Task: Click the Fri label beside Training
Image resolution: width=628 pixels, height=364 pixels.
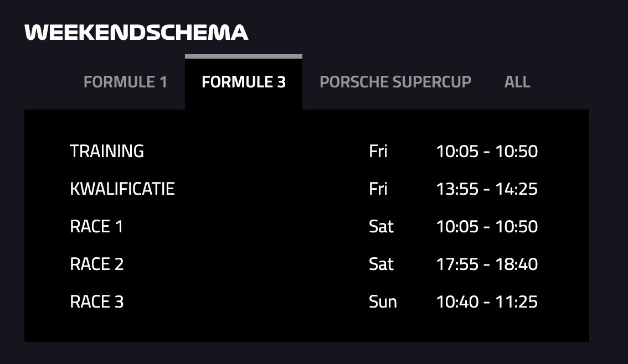Action: pos(378,151)
